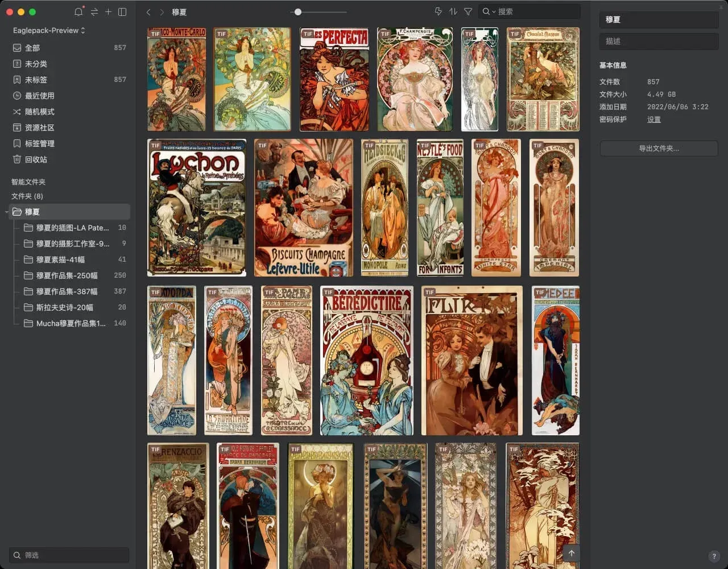The height and width of the screenshot is (569, 728).
Task: Open the Hamlet poster thumbnail
Action: coord(249,506)
